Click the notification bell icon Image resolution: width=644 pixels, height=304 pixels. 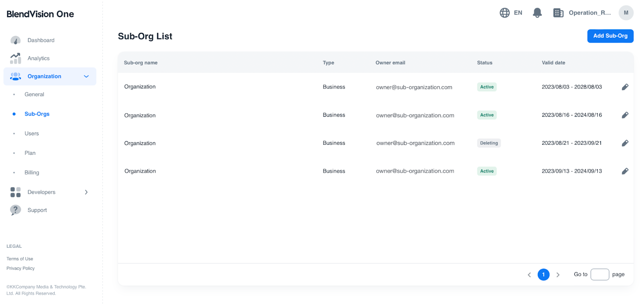tap(537, 13)
